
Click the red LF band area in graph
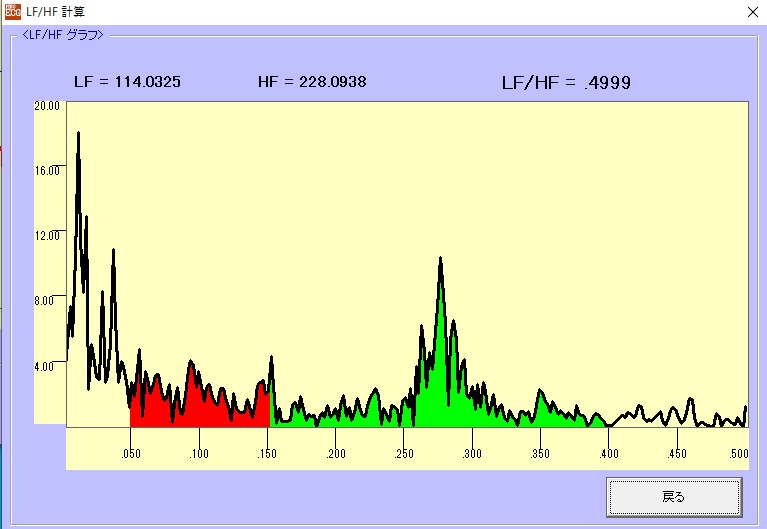click(200, 405)
